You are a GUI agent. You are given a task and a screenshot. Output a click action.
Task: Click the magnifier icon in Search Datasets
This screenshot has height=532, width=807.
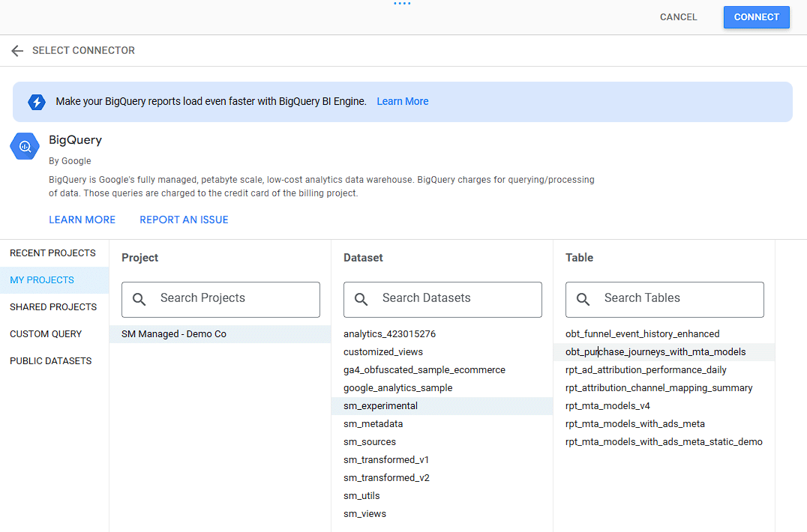pos(361,299)
